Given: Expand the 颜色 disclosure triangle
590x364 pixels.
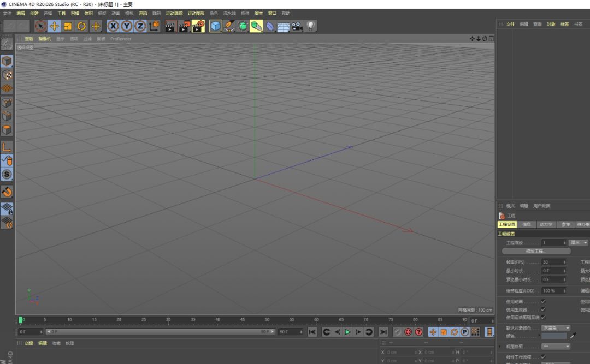Looking at the screenshot, I should click(539, 336).
